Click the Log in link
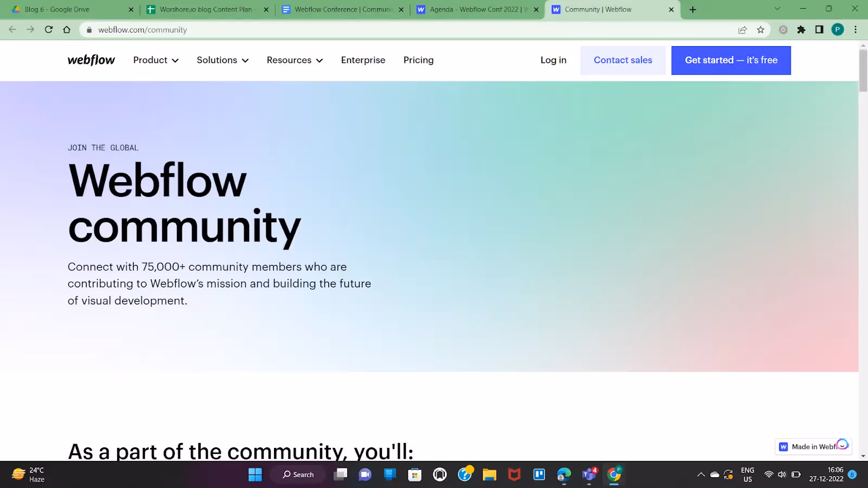Image resolution: width=868 pixels, height=488 pixels. (553, 60)
